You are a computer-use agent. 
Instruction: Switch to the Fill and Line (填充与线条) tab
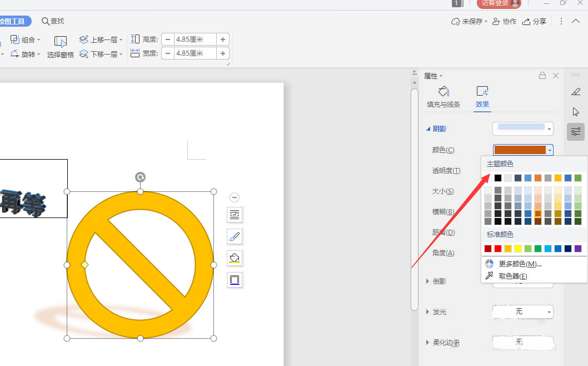click(x=444, y=97)
